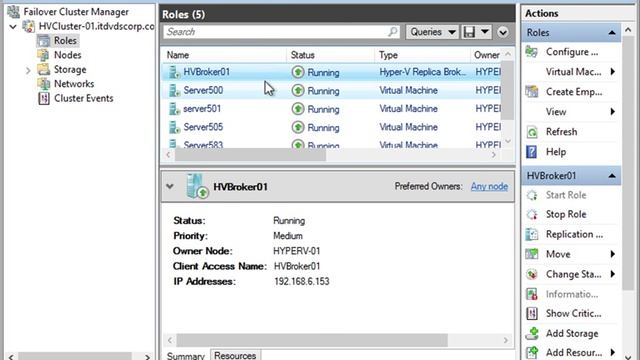
Task: Select Cluster Events in the tree
Action: pos(84,98)
